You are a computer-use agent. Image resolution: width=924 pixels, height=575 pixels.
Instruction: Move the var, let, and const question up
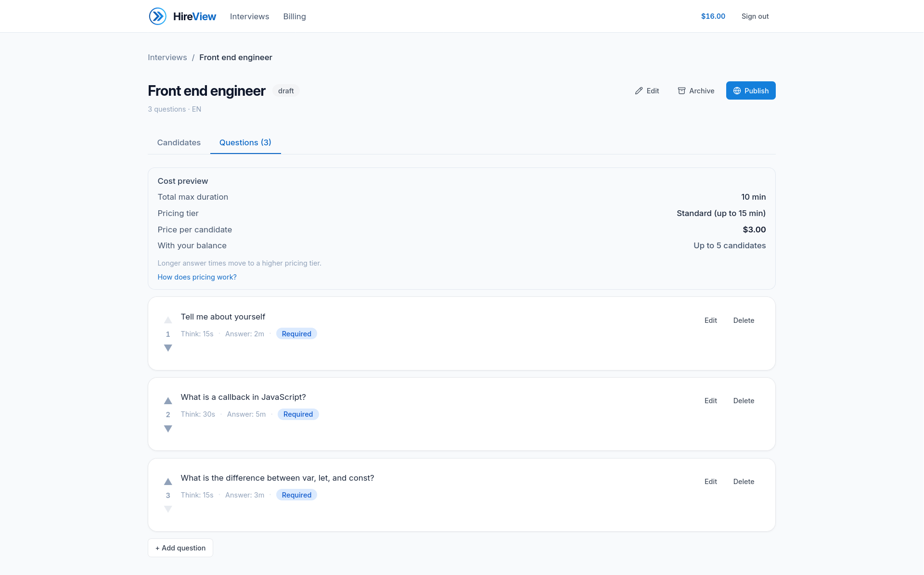168,481
